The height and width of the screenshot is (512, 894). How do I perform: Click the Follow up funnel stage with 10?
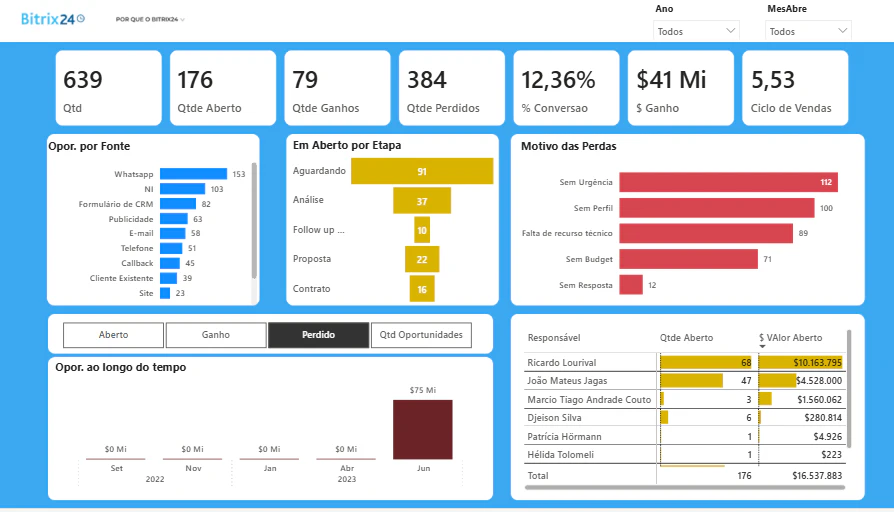[x=422, y=230]
